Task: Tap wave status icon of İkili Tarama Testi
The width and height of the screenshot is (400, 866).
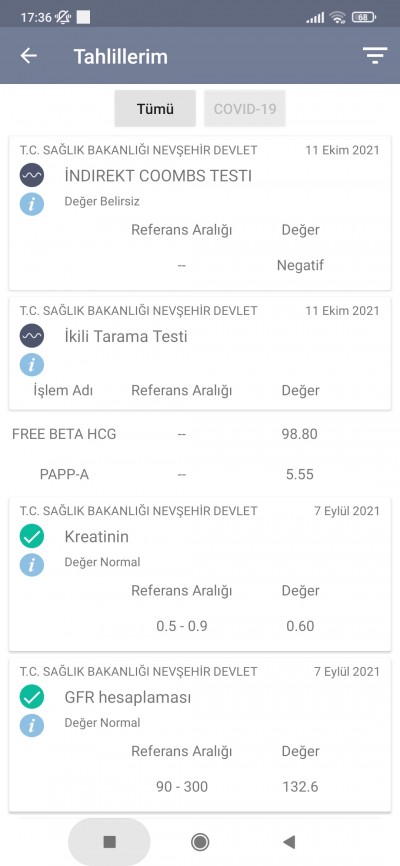Action: (x=31, y=336)
